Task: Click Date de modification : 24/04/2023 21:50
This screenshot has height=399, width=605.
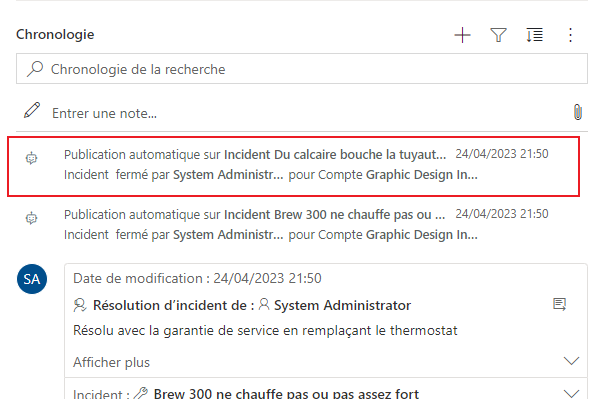Action: pyautogui.click(x=197, y=278)
